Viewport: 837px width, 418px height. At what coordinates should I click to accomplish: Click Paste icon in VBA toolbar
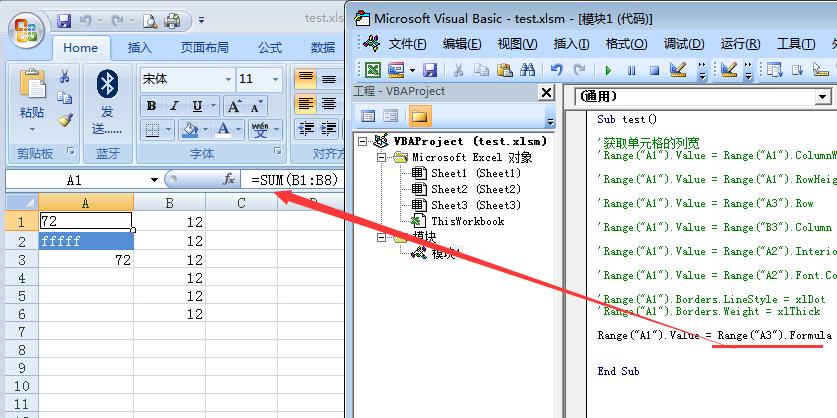point(504,70)
